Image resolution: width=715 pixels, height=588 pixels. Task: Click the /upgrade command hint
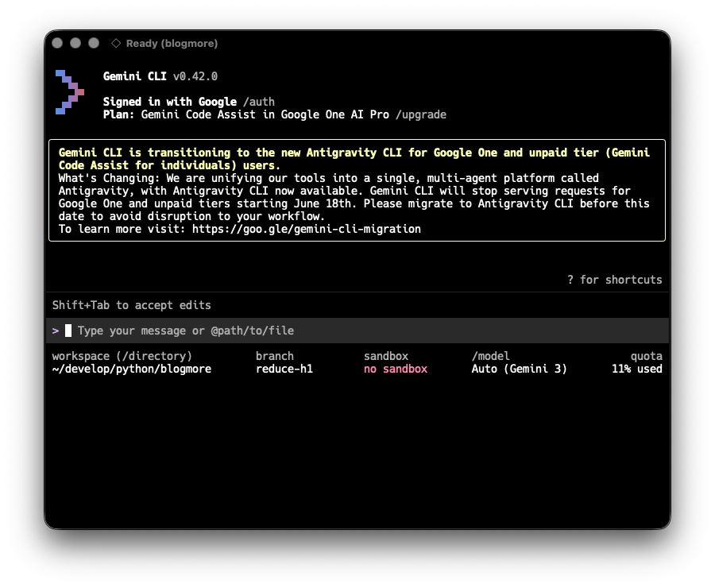(x=421, y=114)
